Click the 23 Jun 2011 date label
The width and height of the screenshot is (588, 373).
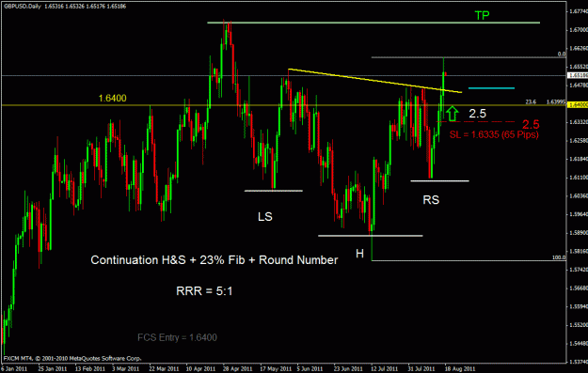tap(348, 369)
